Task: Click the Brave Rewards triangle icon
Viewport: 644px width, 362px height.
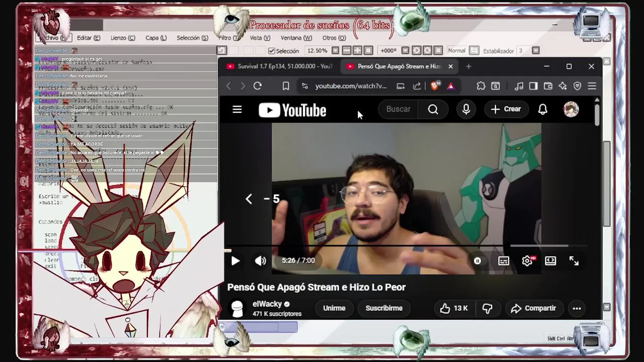Action: point(451,86)
